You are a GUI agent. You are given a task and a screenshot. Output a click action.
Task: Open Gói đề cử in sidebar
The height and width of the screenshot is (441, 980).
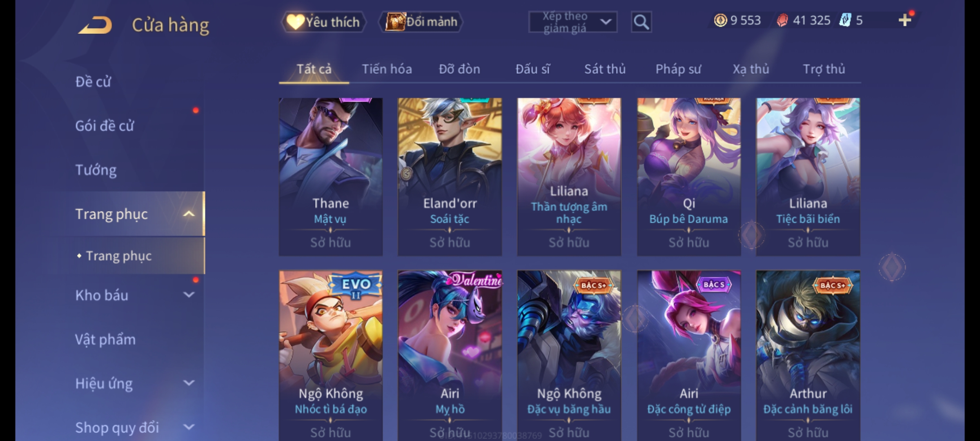[x=105, y=126]
